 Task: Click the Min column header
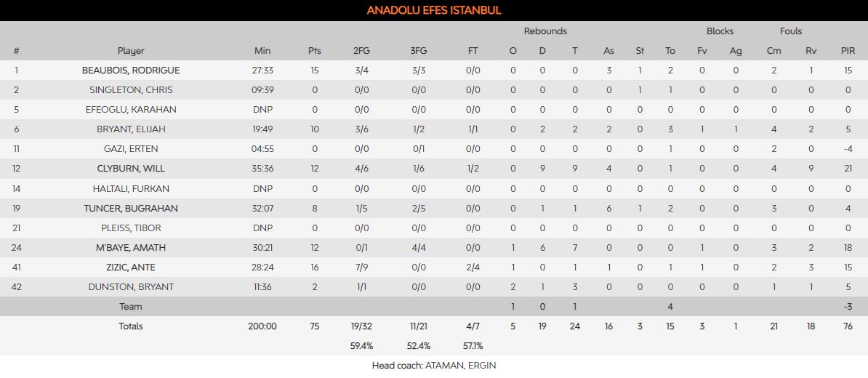(x=262, y=51)
